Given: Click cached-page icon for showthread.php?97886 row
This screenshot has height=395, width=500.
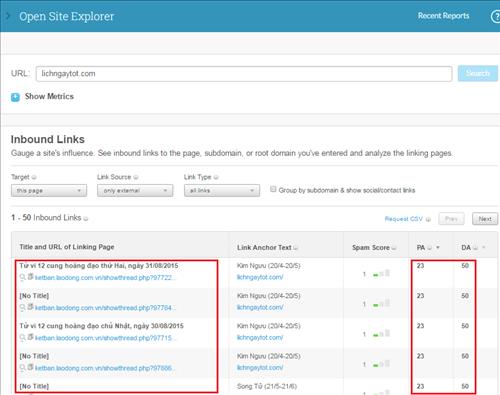Looking at the screenshot, I should tap(30, 367).
